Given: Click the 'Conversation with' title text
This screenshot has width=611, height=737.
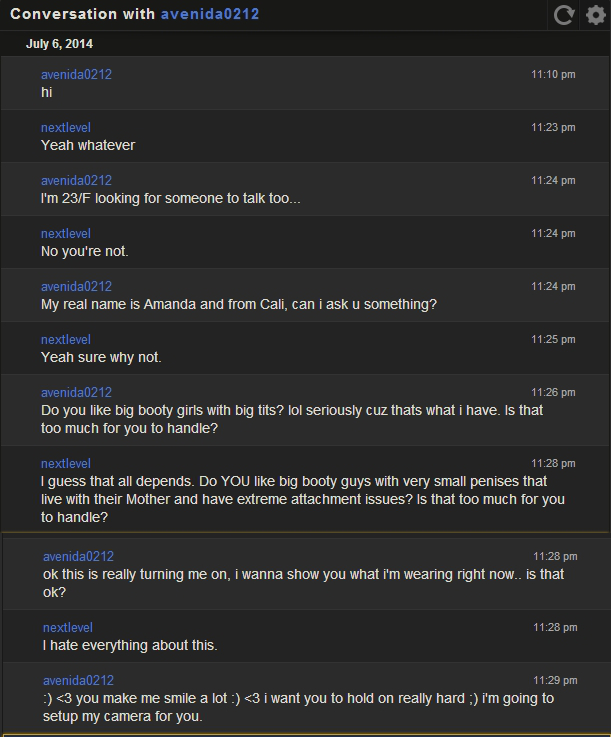Looking at the screenshot, I should coord(82,14).
